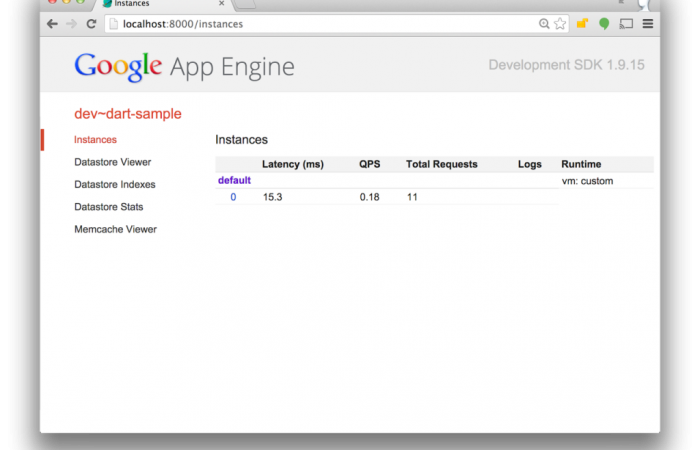Go to Datastore Indexes page
This screenshot has width=700, height=450.
(x=114, y=185)
